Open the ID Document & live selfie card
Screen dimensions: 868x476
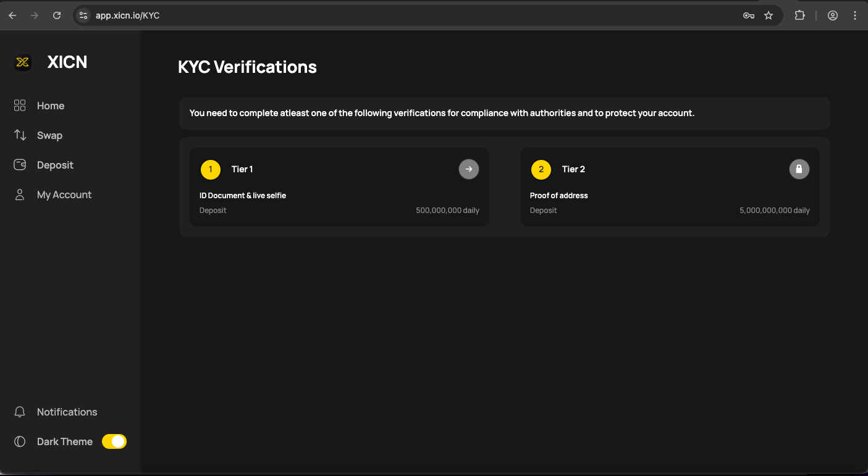242,196
